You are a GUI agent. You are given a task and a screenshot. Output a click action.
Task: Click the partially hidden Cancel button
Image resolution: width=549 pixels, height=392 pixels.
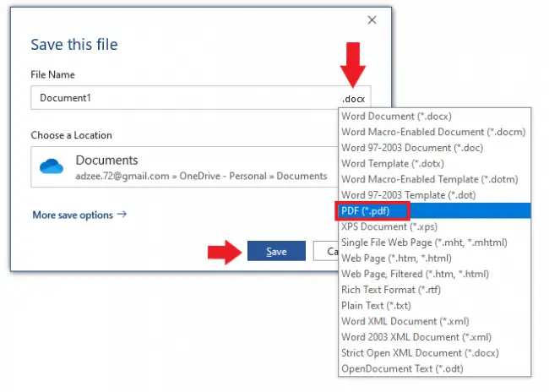326,251
